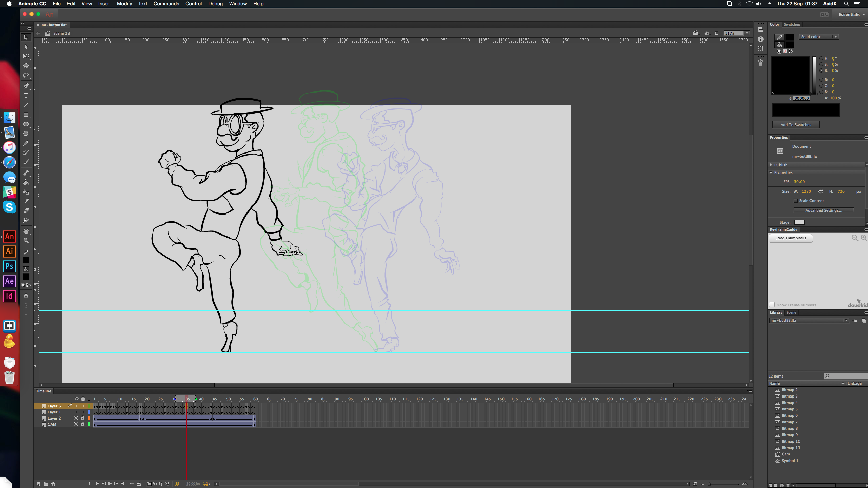Go to the first frame
The height and width of the screenshot is (488, 868).
pyautogui.click(x=98, y=484)
